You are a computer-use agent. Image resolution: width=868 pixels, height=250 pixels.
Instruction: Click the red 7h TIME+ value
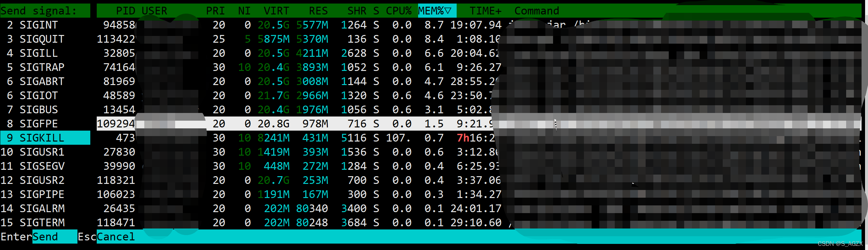point(463,138)
